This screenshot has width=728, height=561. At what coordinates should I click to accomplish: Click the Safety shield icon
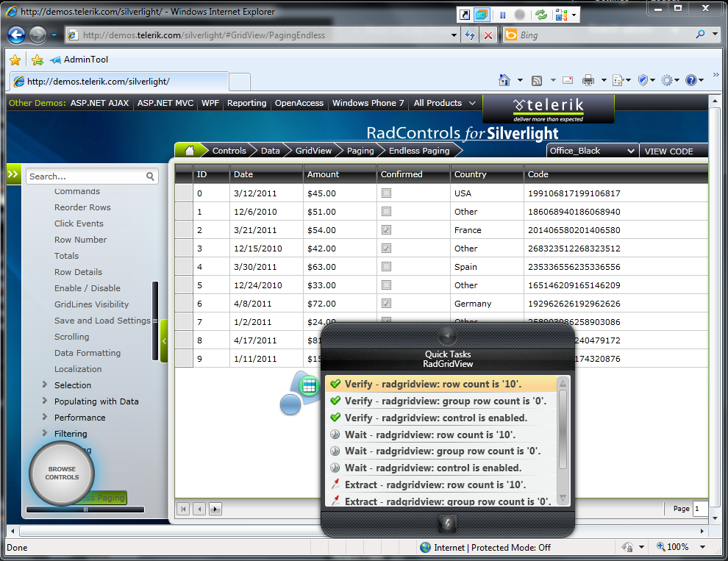643,80
